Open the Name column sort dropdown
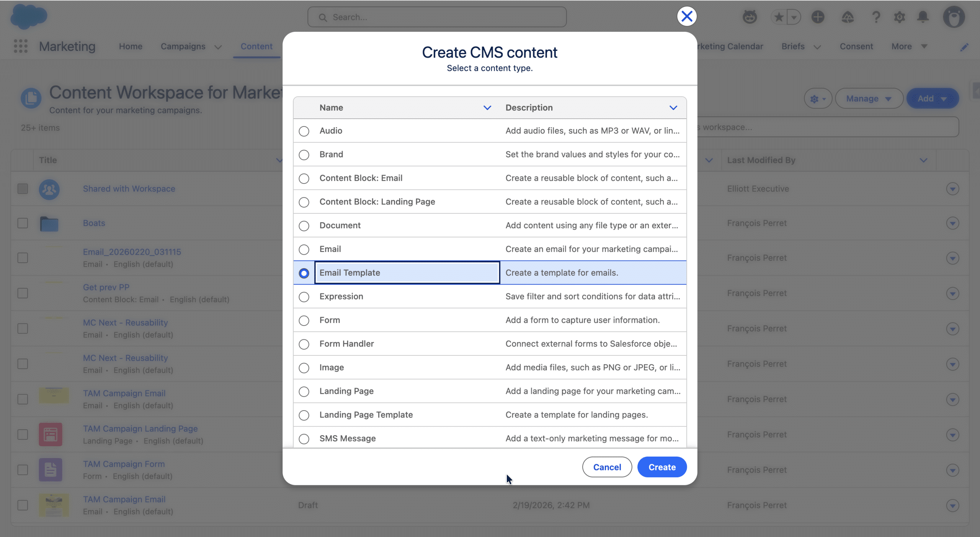This screenshot has height=537, width=980. (x=487, y=108)
